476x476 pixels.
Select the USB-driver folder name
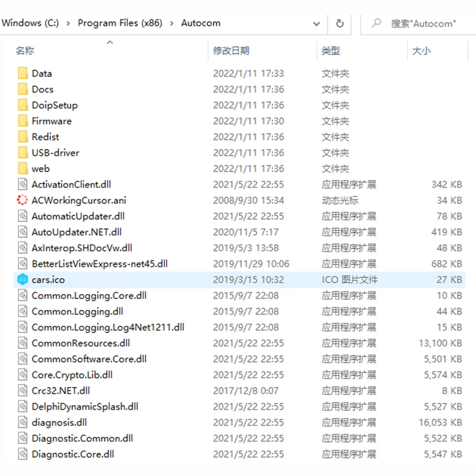56,153
